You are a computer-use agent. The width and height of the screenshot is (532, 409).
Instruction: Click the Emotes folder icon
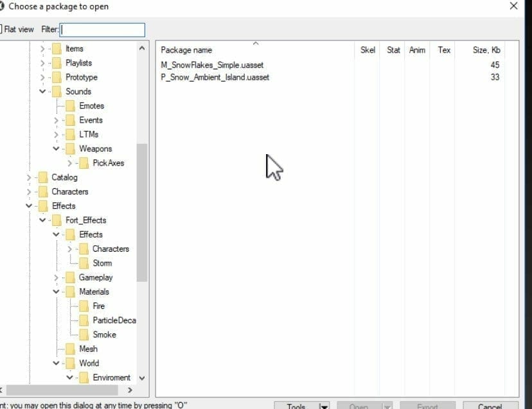click(70, 106)
